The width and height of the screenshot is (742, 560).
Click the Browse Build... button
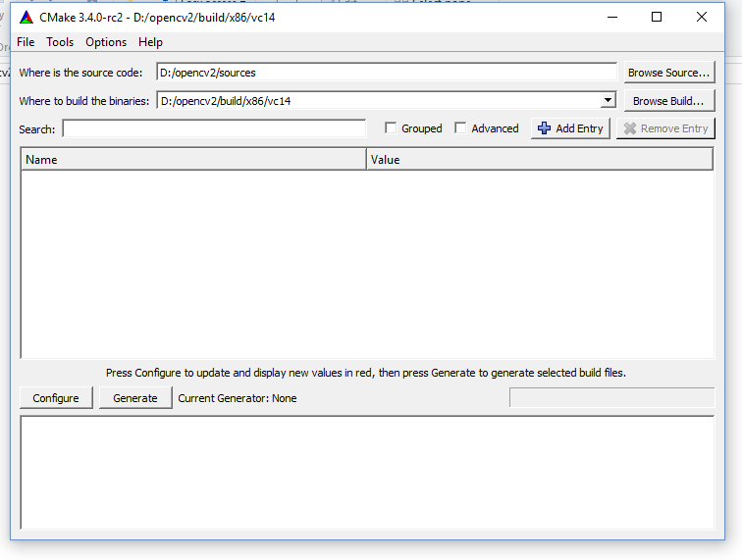[669, 101]
